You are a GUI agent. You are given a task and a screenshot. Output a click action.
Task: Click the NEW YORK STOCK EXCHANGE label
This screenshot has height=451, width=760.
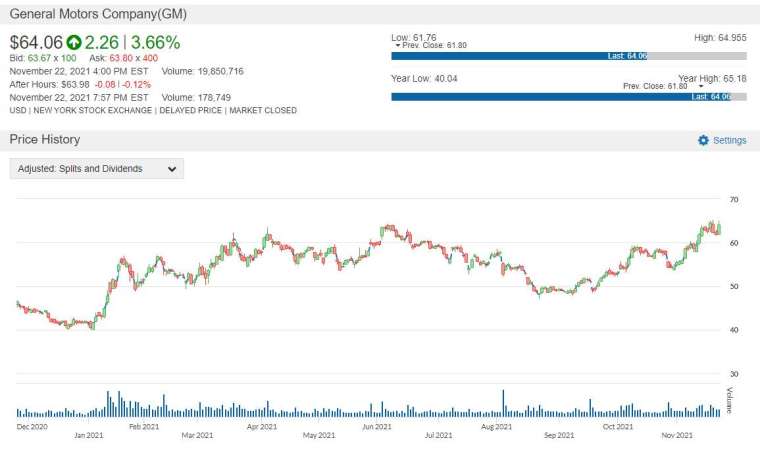(93, 111)
